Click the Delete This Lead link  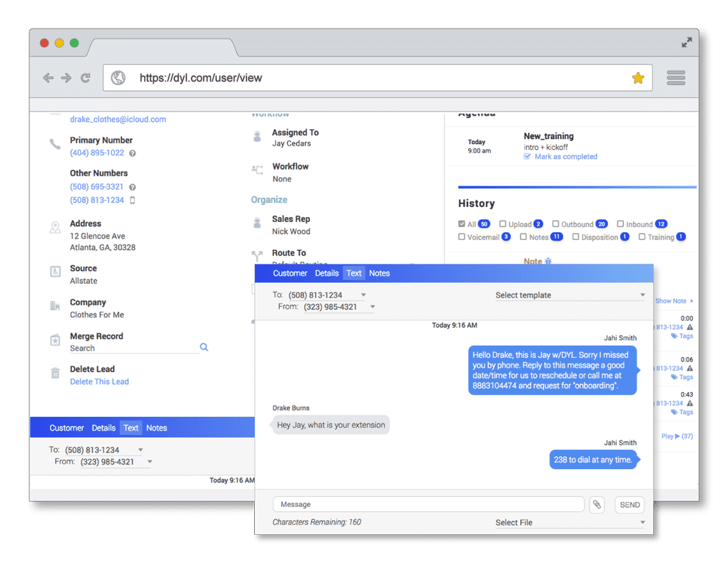99,382
